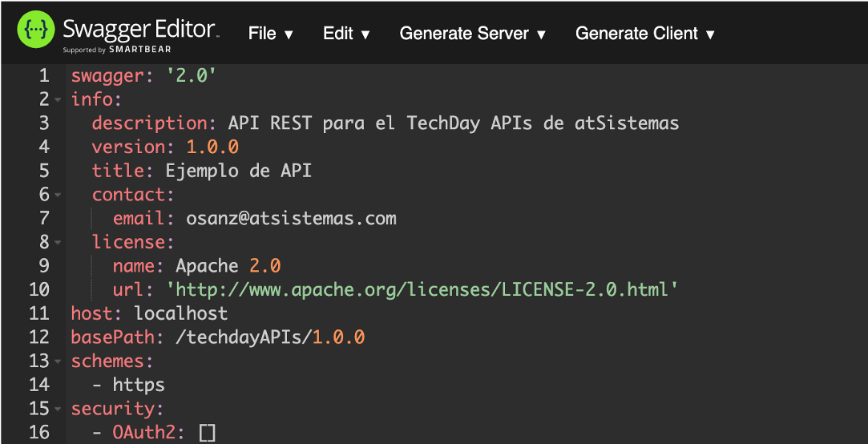Click the basePath value /techdayAPIs/1.0.0
Image resolution: width=868 pixels, height=444 pixels.
(x=270, y=337)
